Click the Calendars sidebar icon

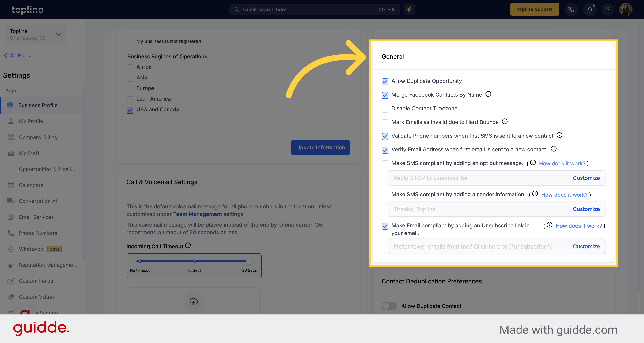[11, 185]
